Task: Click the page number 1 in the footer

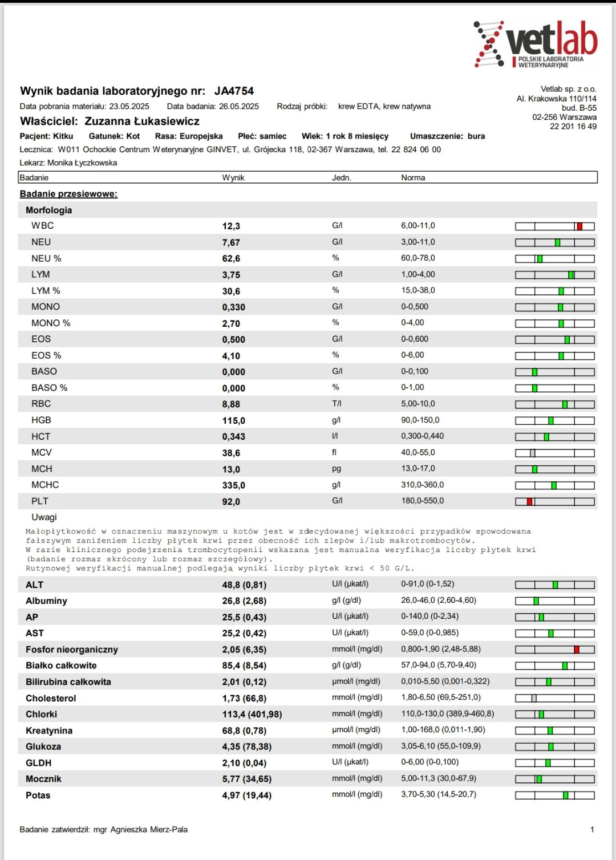Action: (592, 830)
